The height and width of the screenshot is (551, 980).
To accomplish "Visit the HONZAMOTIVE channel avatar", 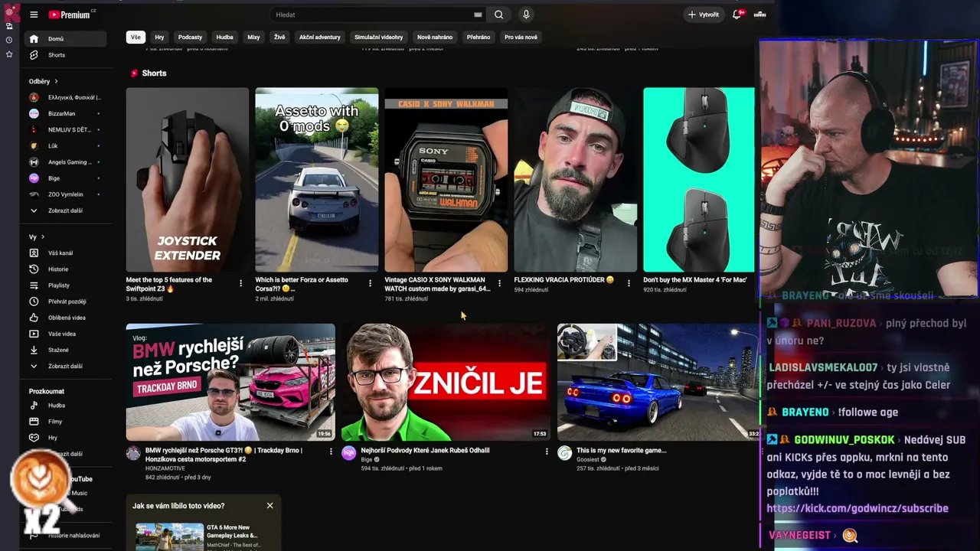I will point(133,453).
